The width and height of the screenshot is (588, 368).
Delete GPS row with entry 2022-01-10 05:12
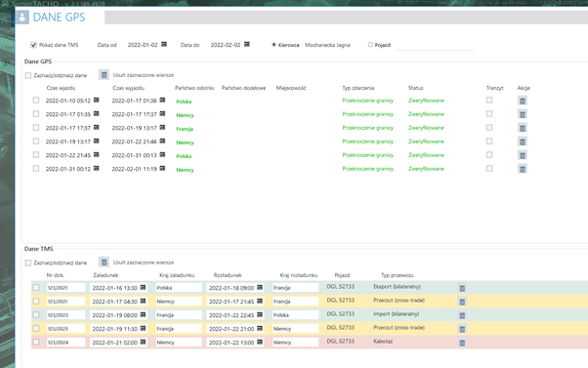pos(522,101)
